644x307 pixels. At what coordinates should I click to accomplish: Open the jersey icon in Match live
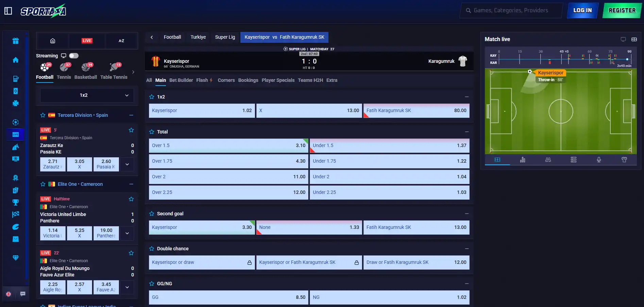click(x=624, y=160)
